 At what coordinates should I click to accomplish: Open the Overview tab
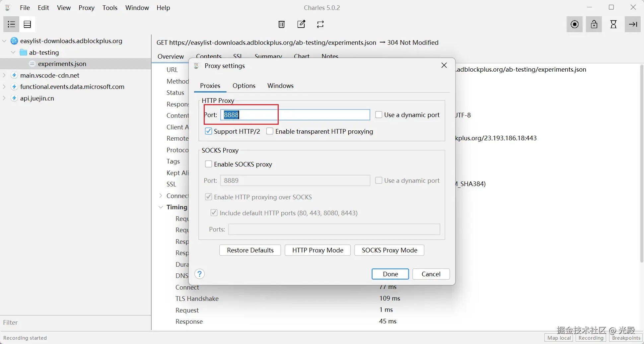coord(171,56)
